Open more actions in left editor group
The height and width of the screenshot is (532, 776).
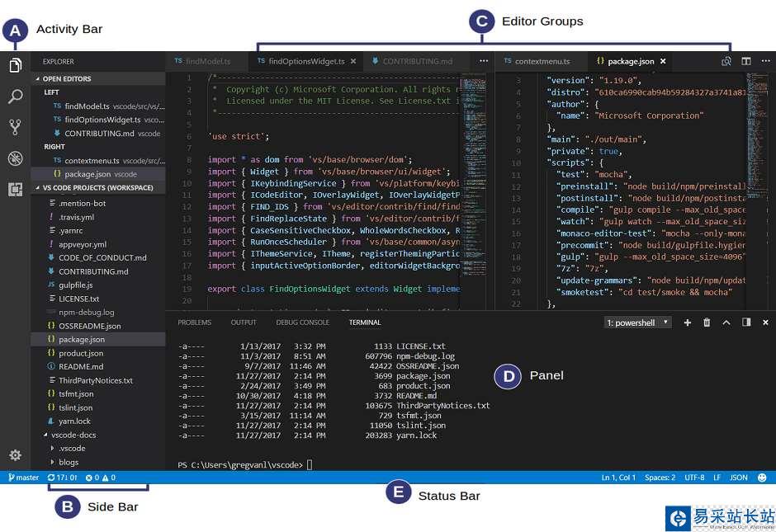coord(484,61)
